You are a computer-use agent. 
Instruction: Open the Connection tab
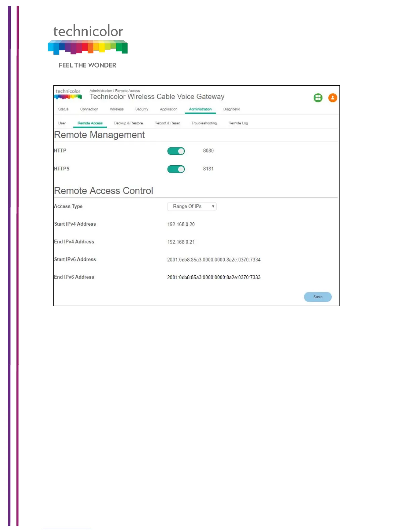coord(89,109)
